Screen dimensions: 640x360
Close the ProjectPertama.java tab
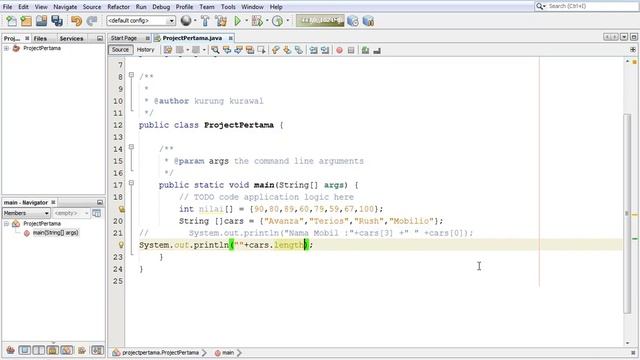(231, 38)
